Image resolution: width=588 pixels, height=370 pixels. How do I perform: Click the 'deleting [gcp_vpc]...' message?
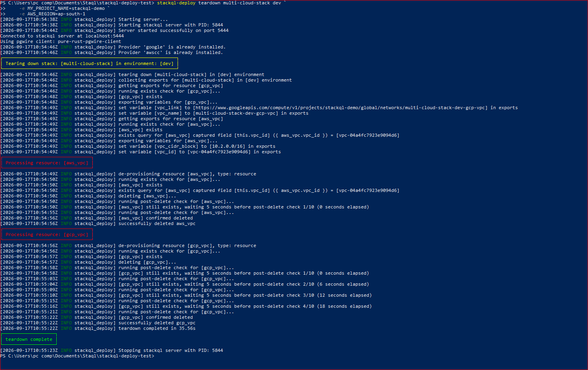click(x=147, y=262)
